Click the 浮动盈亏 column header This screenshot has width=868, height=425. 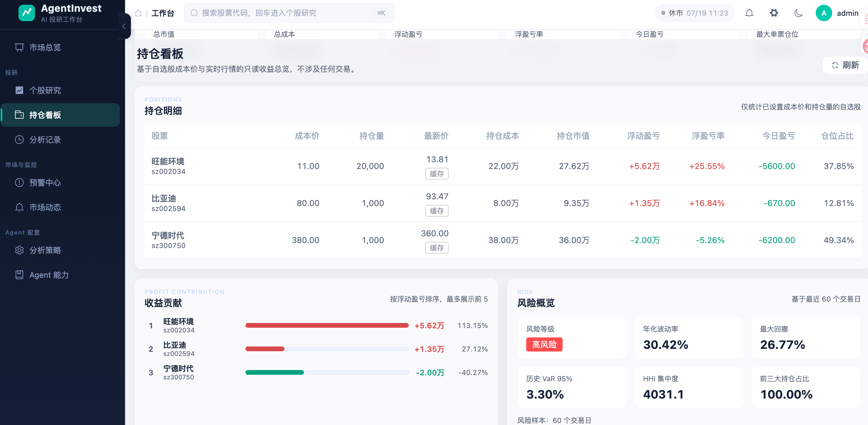click(x=643, y=136)
